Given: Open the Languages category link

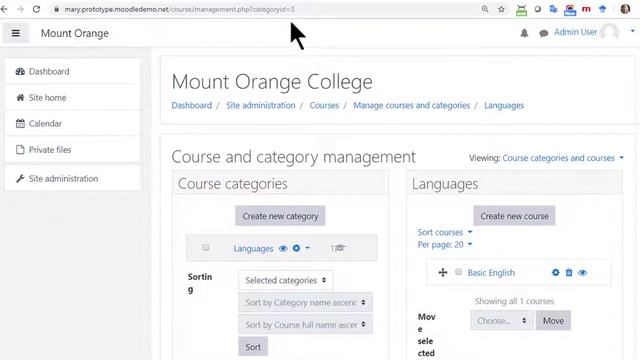Looking at the screenshot, I should [253, 248].
